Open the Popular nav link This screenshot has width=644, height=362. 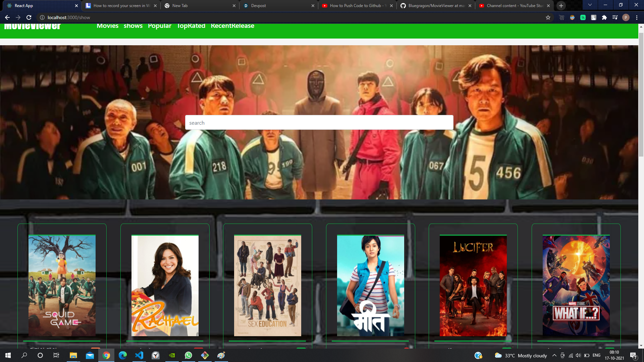(x=160, y=26)
